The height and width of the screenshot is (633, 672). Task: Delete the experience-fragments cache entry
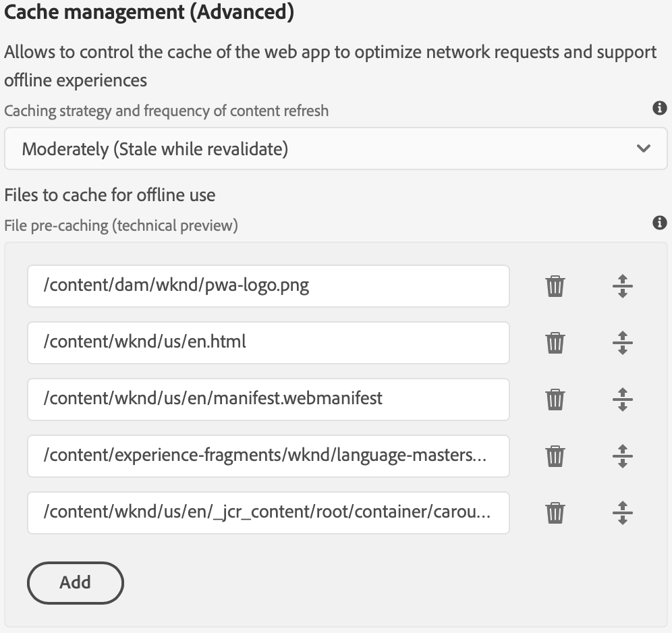[555, 456]
